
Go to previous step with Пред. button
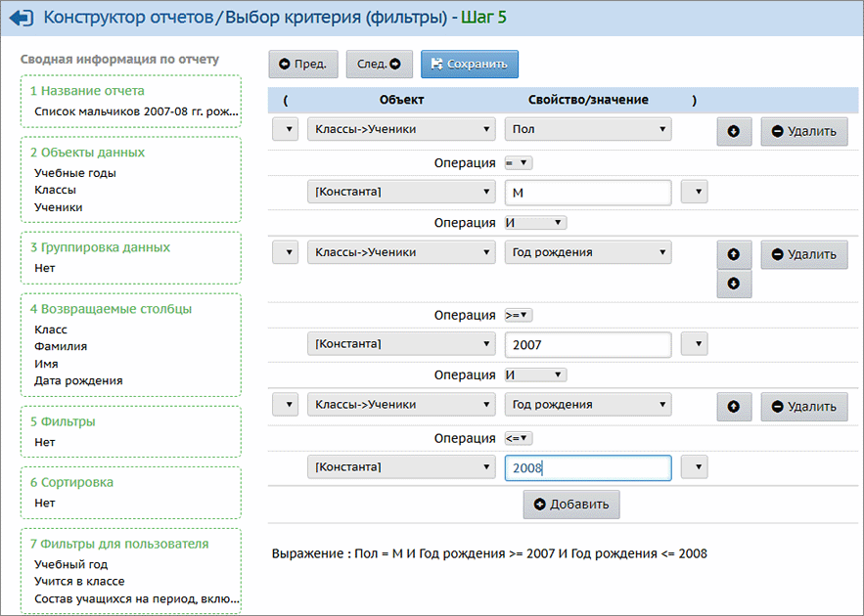(303, 65)
